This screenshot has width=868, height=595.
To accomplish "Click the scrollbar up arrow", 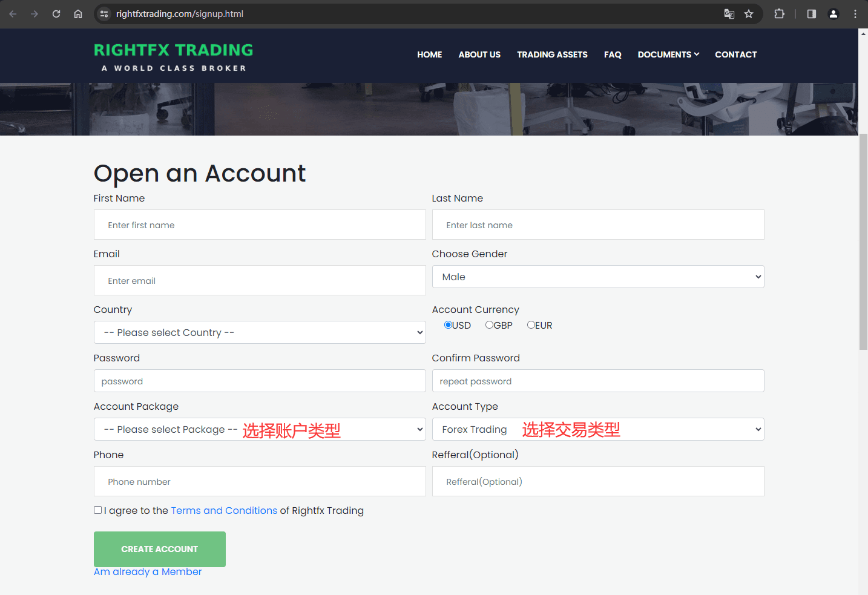I will 863,34.
